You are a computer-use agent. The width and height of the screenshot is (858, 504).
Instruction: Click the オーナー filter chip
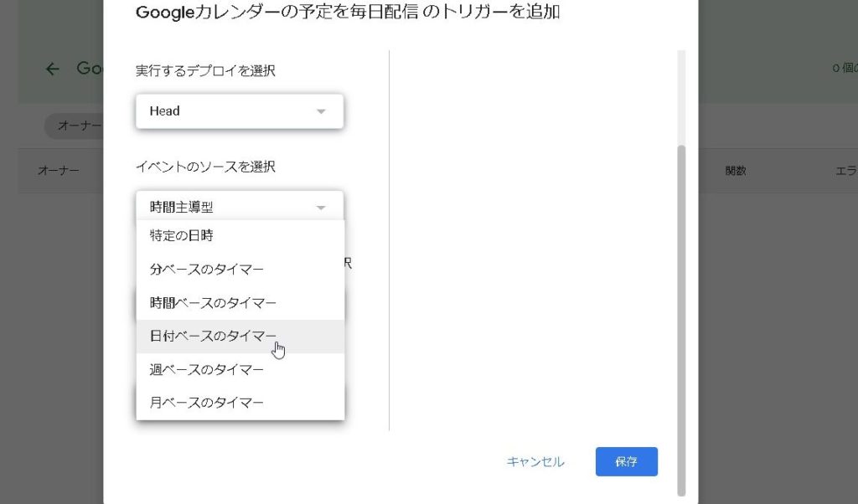pos(75,126)
